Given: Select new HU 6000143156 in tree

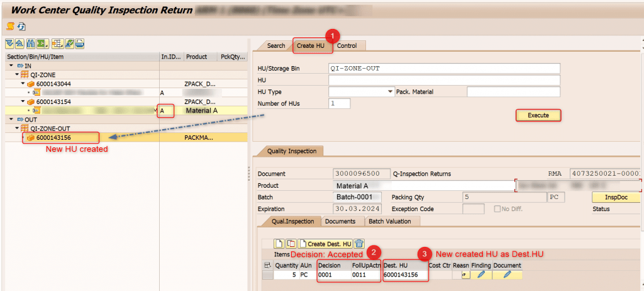Looking at the screenshot, I should (x=53, y=137).
